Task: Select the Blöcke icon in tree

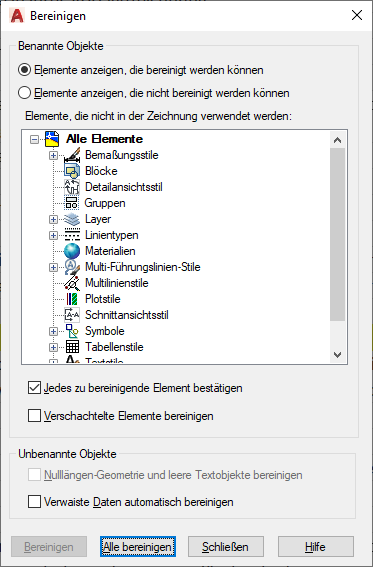Action: [x=72, y=171]
